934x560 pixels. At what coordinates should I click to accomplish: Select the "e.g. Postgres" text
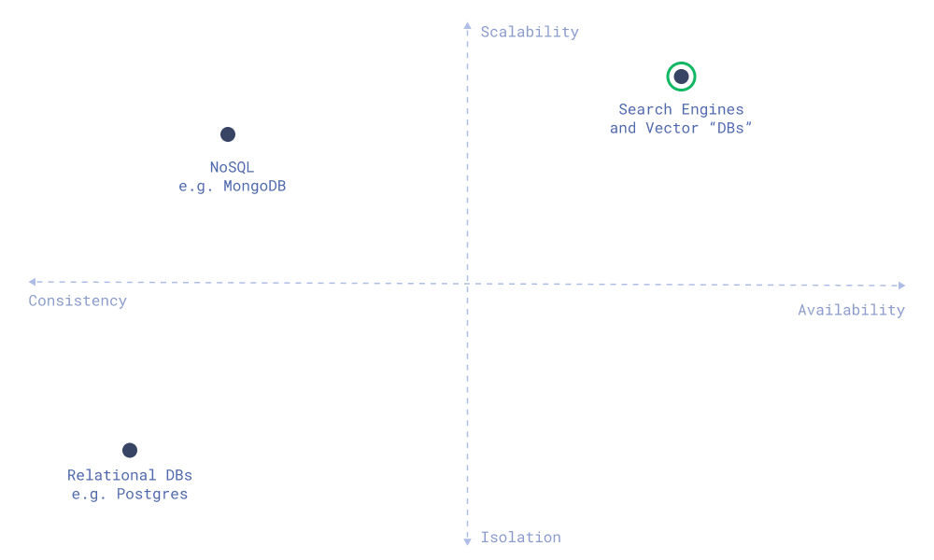coord(130,494)
